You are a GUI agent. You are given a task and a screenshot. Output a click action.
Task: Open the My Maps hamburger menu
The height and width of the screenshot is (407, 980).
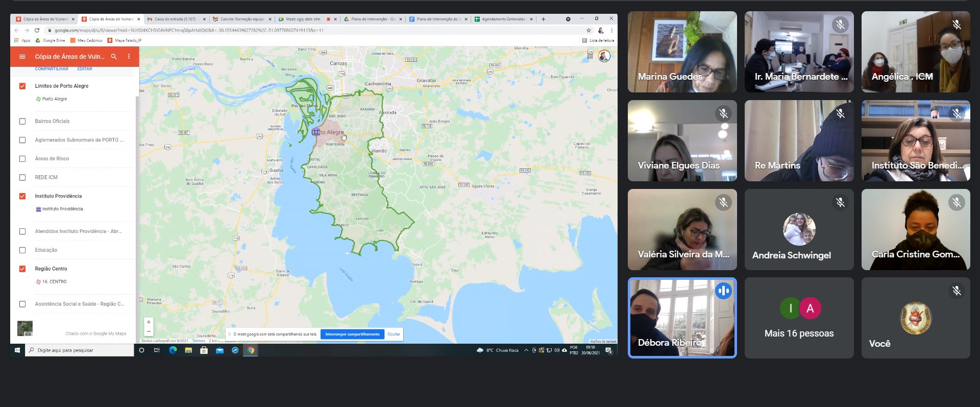22,57
